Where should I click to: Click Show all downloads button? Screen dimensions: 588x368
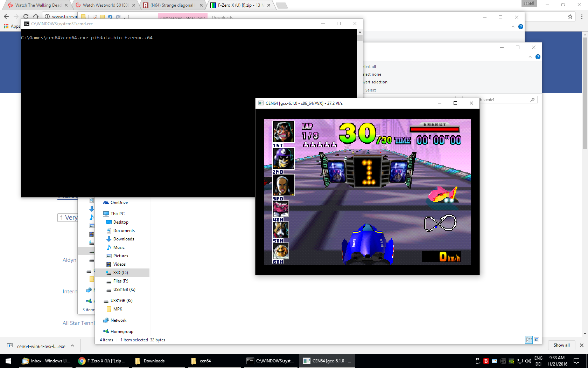(561, 345)
